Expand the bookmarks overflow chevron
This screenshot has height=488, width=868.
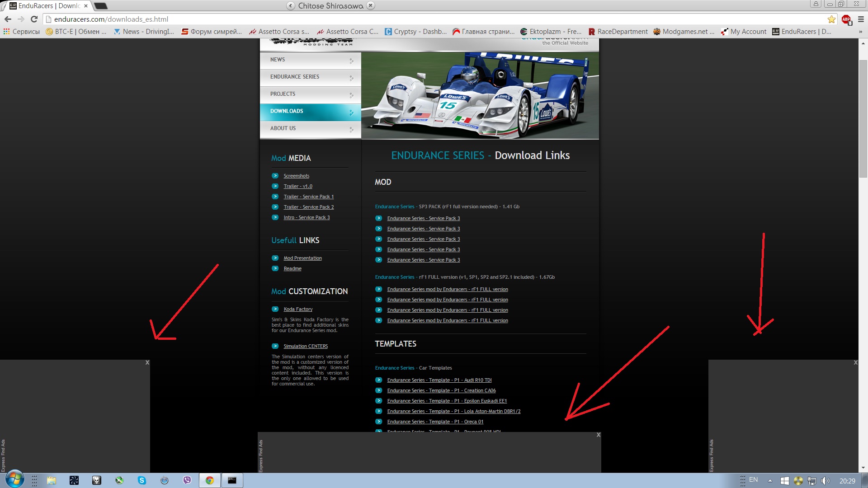[860, 32]
